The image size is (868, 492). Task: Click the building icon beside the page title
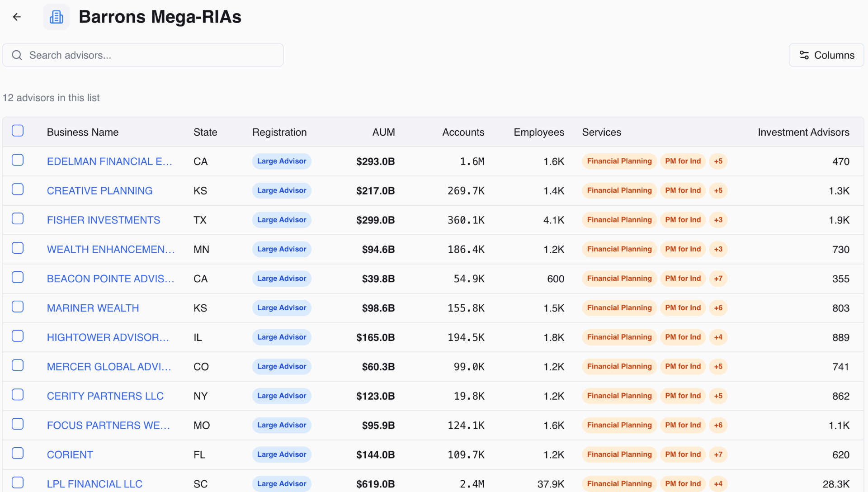click(x=56, y=17)
